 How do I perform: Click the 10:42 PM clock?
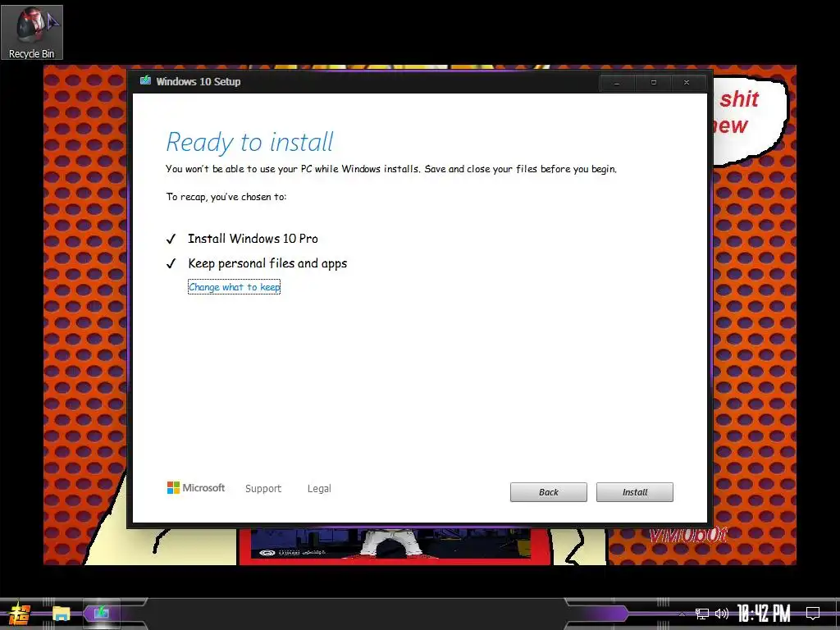764,614
